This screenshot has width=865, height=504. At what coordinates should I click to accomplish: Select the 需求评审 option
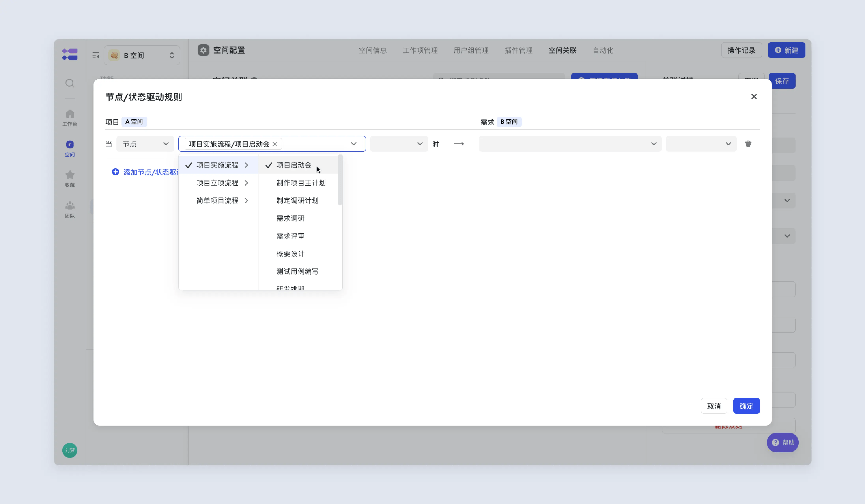pyautogui.click(x=298, y=236)
